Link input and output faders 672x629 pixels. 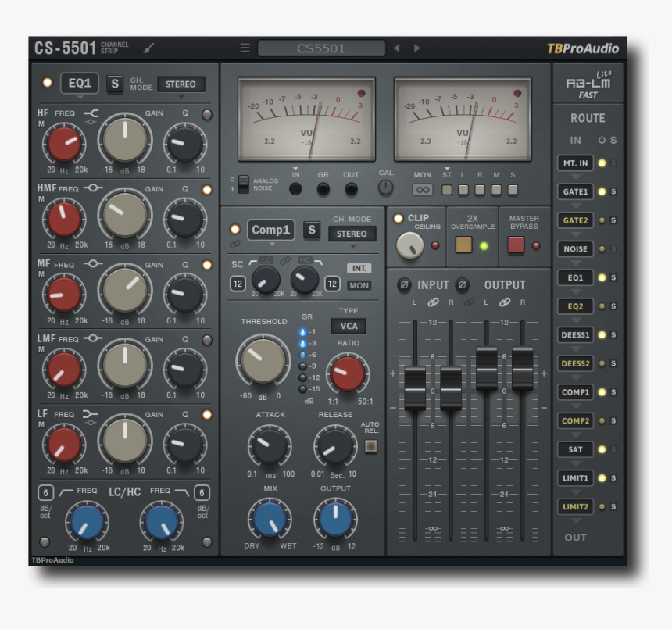pos(469,302)
